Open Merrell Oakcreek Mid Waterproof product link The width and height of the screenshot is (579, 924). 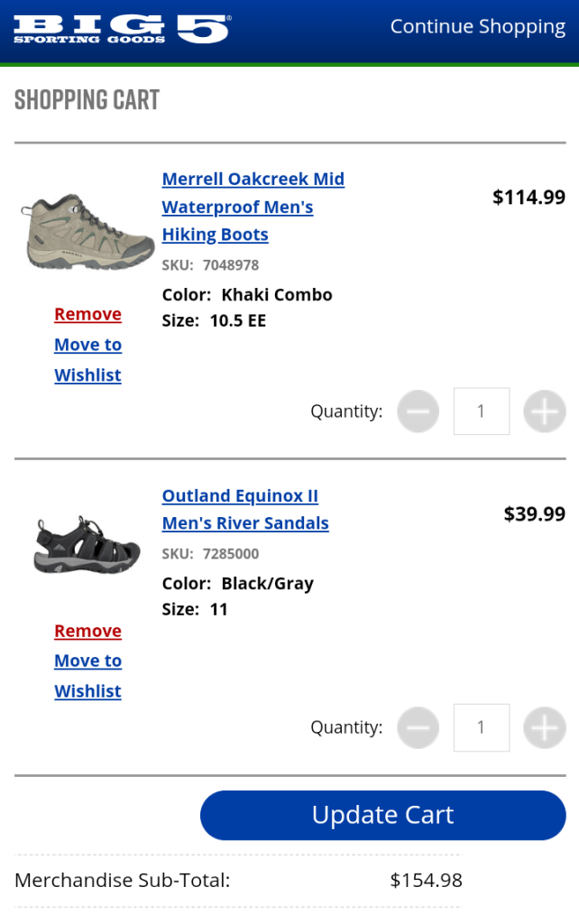point(253,207)
